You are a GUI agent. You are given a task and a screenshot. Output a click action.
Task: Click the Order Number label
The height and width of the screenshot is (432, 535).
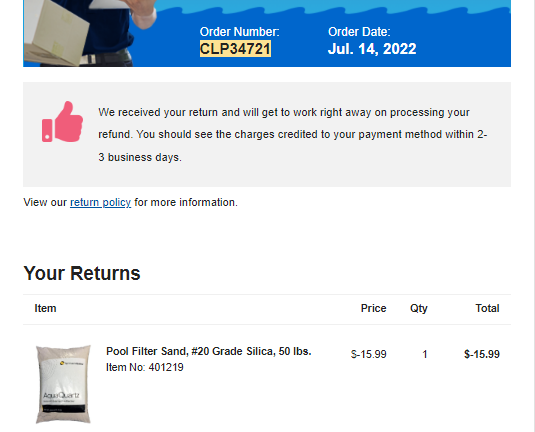tap(240, 32)
